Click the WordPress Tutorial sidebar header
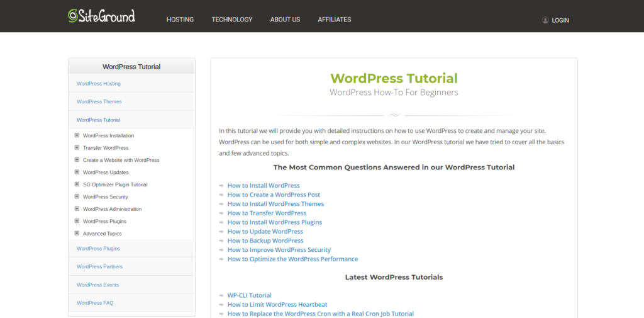The width and height of the screenshot is (644, 318). 131,67
